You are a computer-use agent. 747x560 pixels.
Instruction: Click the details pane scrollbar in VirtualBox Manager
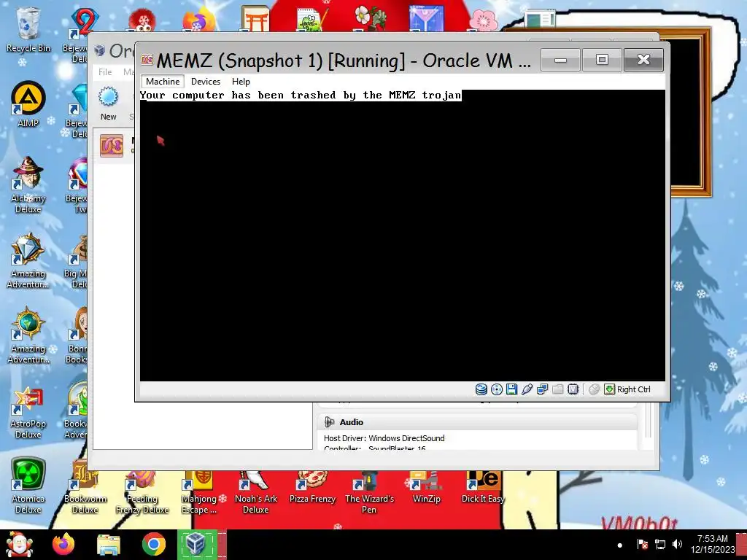pyautogui.click(x=648, y=419)
